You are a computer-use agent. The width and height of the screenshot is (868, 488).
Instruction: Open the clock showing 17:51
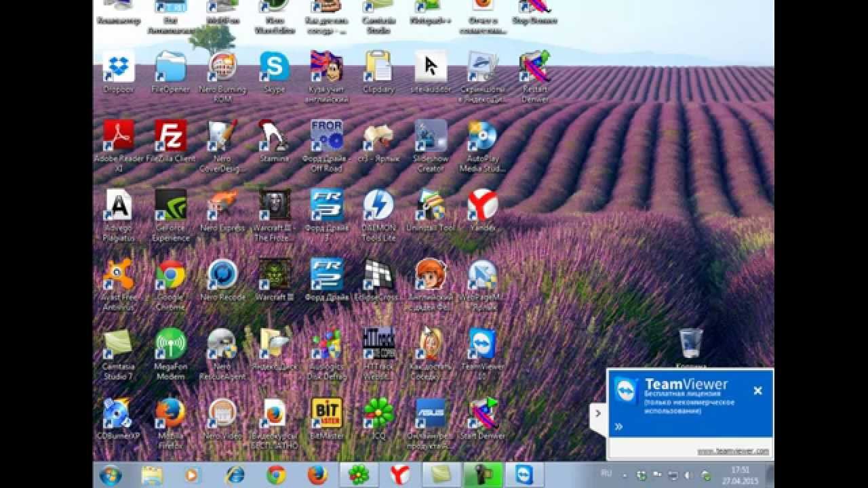point(741,469)
